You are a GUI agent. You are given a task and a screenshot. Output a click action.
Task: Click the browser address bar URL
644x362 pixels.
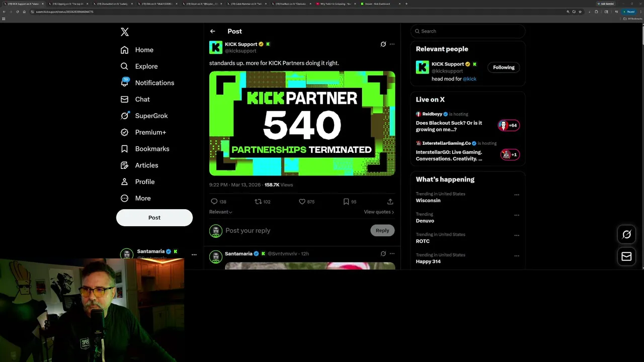pyautogui.click(x=64, y=12)
